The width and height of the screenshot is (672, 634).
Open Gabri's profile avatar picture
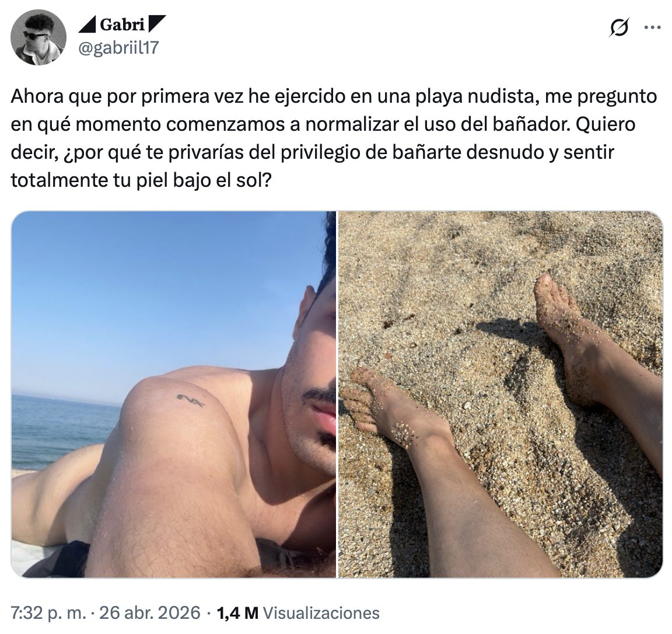coord(38,37)
